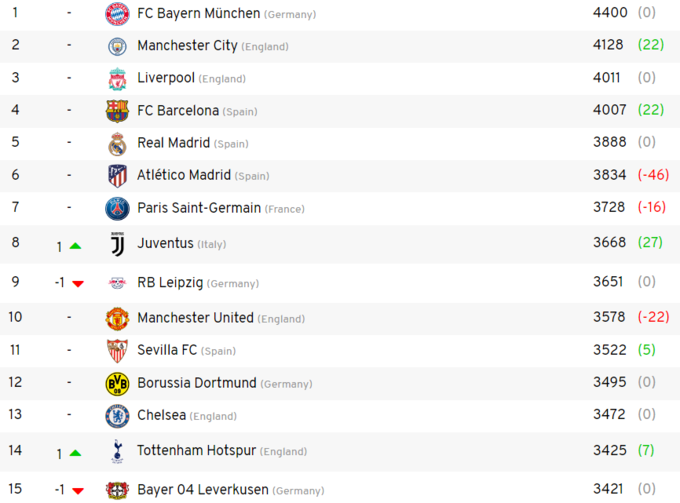Click the FC Barcelona club crest
Image resolution: width=680 pixels, height=503 pixels.
tap(117, 111)
